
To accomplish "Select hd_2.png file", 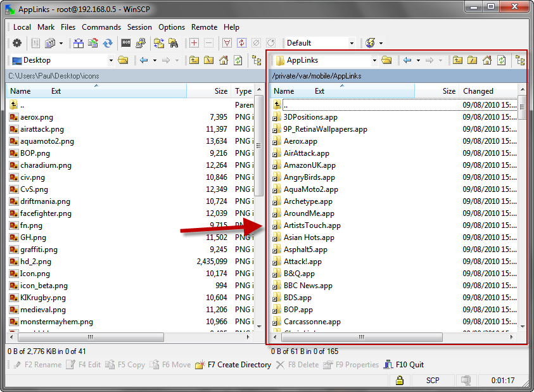I will coord(35,262).
